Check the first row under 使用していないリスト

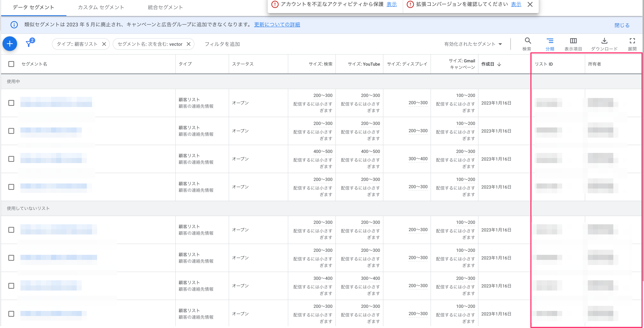pos(11,230)
